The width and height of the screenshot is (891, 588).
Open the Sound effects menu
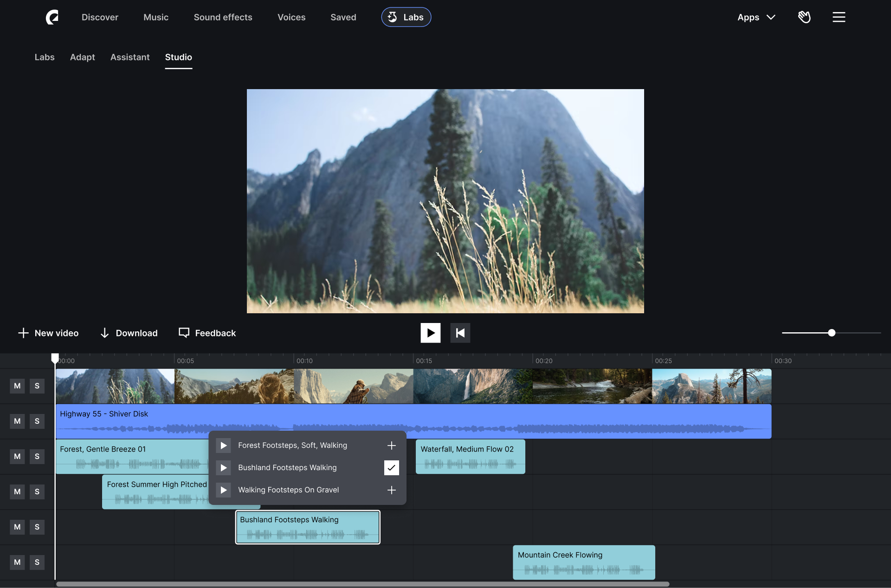tap(223, 17)
